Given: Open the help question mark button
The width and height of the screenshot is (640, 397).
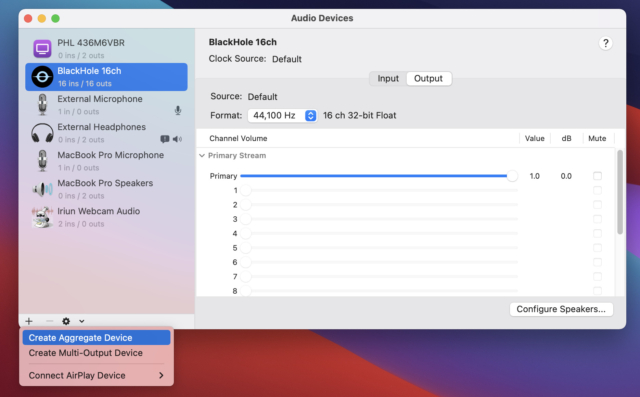Looking at the screenshot, I should (605, 43).
